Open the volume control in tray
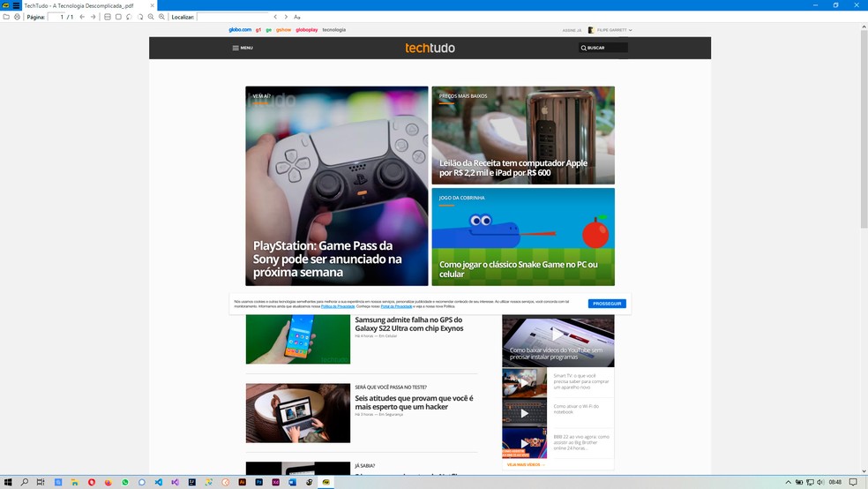The height and width of the screenshot is (489, 868). click(819, 482)
